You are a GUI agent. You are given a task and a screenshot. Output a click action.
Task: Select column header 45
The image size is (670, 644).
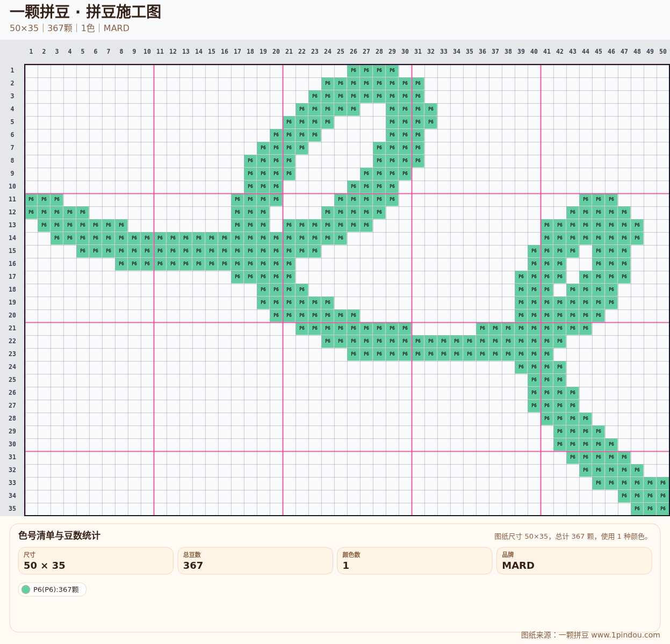pyautogui.click(x=599, y=52)
